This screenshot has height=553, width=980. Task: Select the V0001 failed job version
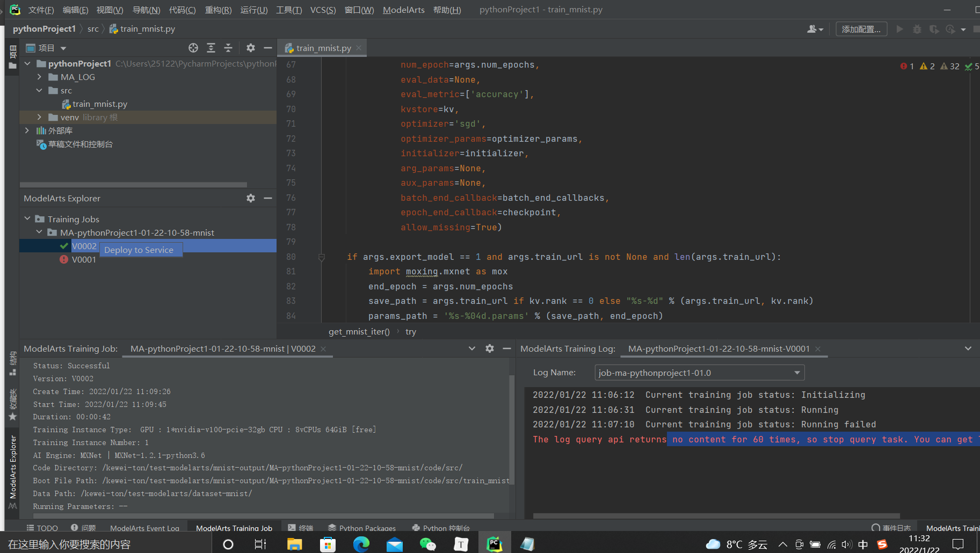(x=84, y=259)
